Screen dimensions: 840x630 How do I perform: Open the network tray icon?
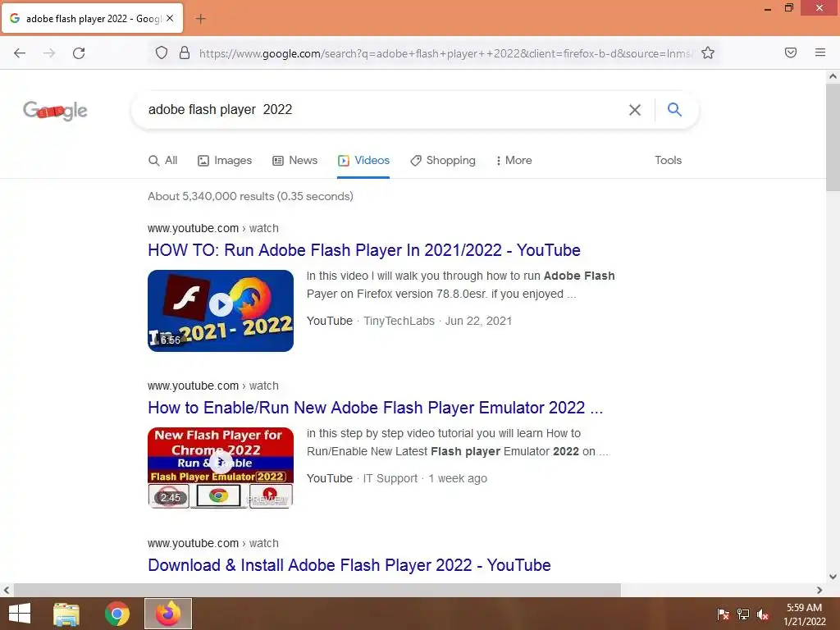(743, 614)
